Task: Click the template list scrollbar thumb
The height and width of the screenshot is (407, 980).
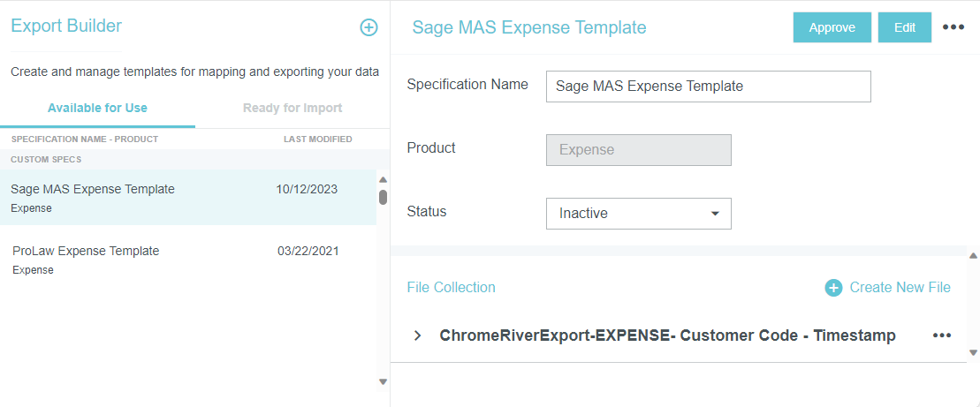Action: [383, 197]
